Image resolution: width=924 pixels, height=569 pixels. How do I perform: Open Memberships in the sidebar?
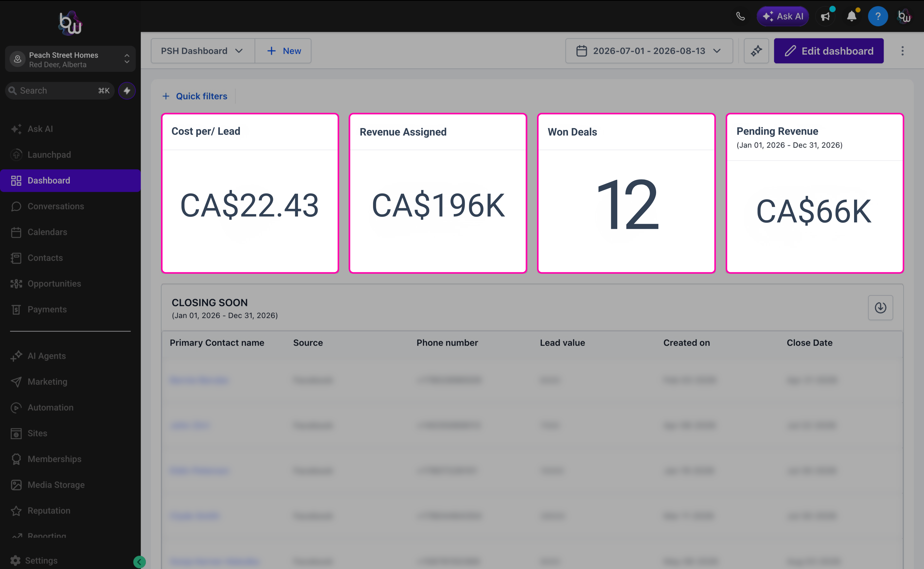click(x=70, y=459)
